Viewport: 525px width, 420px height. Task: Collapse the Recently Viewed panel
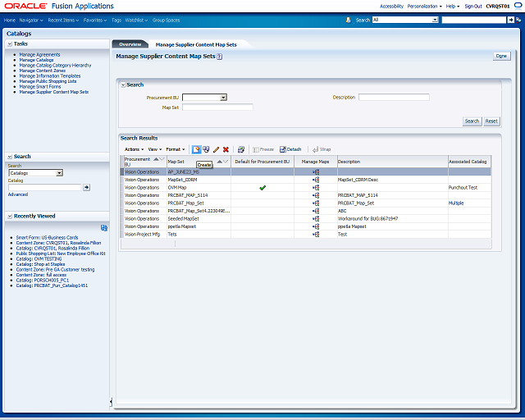click(10, 217)
